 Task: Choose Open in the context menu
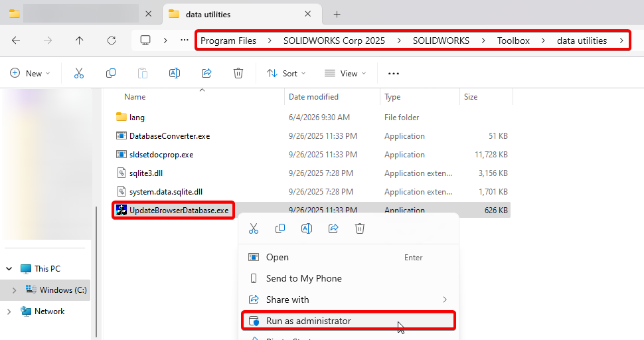coord(349,258)
